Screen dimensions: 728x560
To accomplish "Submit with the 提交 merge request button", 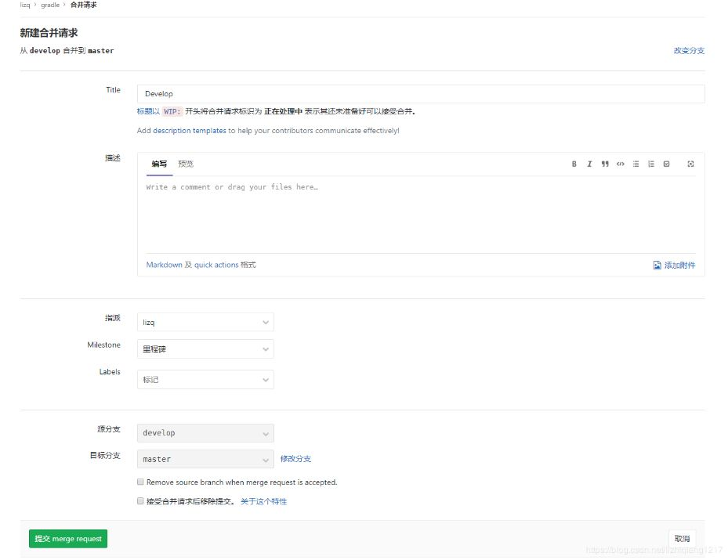I will pyautogui.click(x=67, y=538).
